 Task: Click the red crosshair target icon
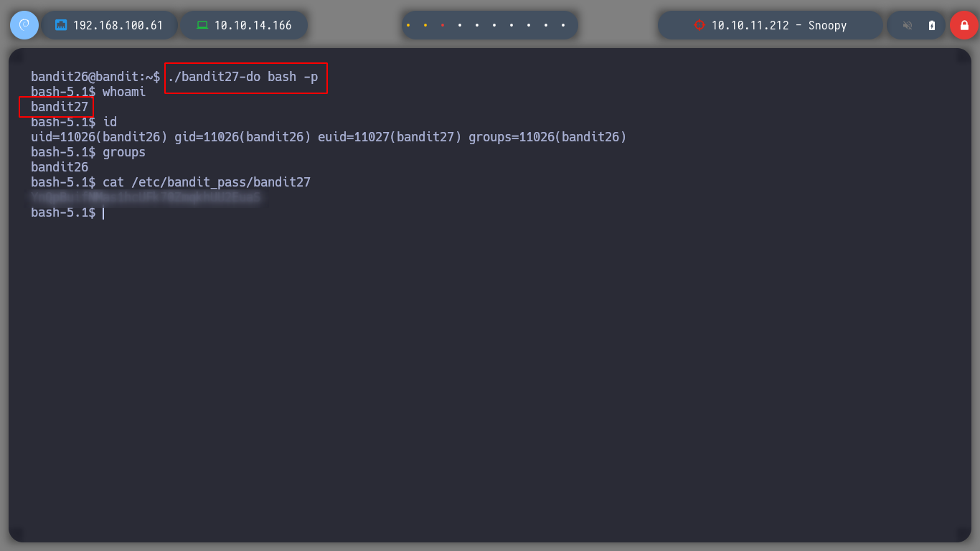point(699,25)
